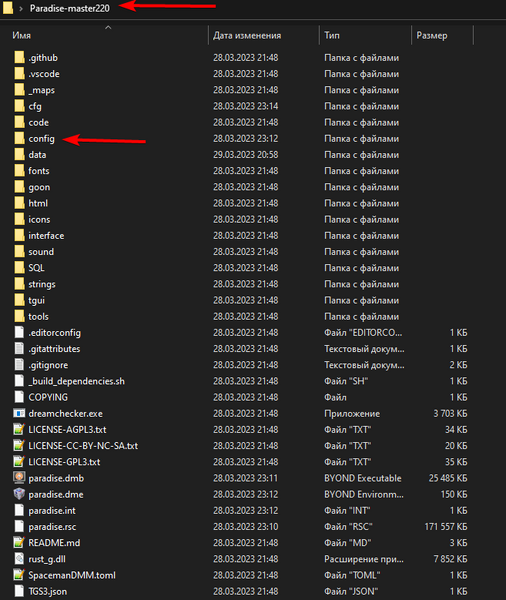Select the rust_g.dll file icon
This screenshot has width=506, height=600.
pos(19,559)
